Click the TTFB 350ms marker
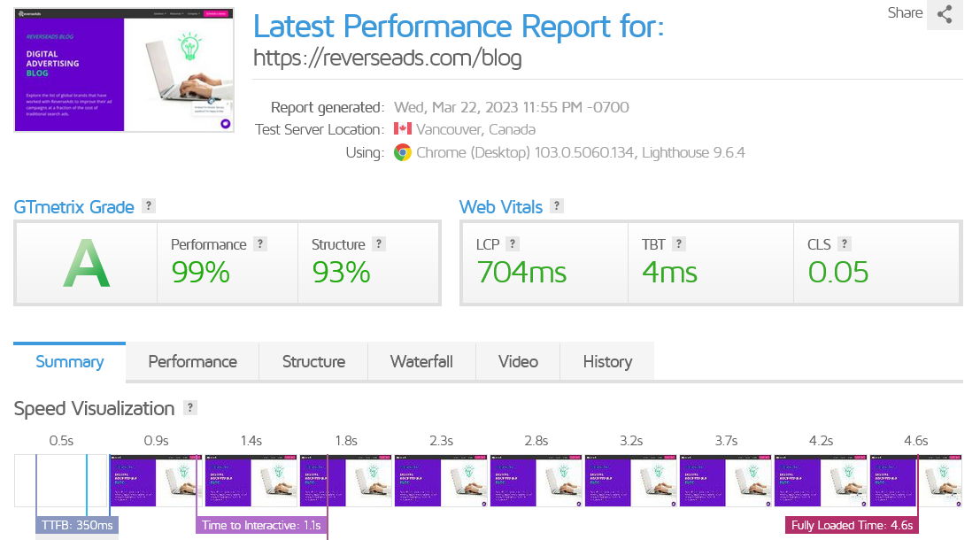 click(x=78, y=525)
